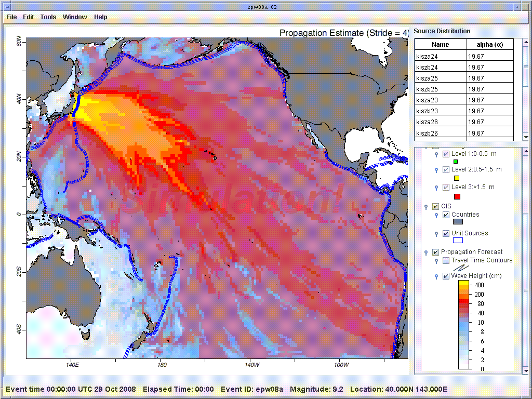This screenshot has width=532, height=399.
Task: Open the File menu
Action: coord(12,17)
